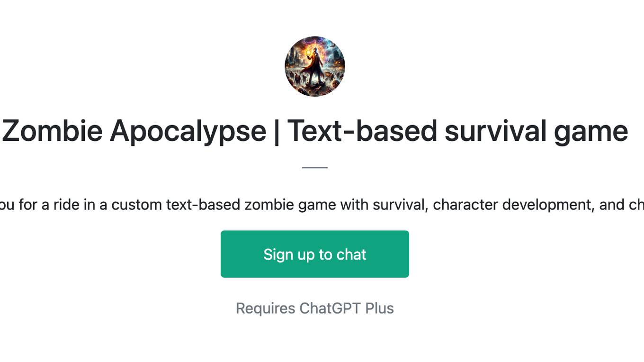Select the word ChatGPT below the button
This screenshot has height=362, width=644.
(331, 308)
